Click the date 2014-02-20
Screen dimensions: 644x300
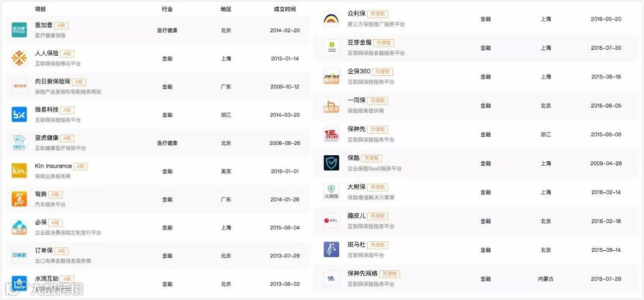[x=285, y=31]
